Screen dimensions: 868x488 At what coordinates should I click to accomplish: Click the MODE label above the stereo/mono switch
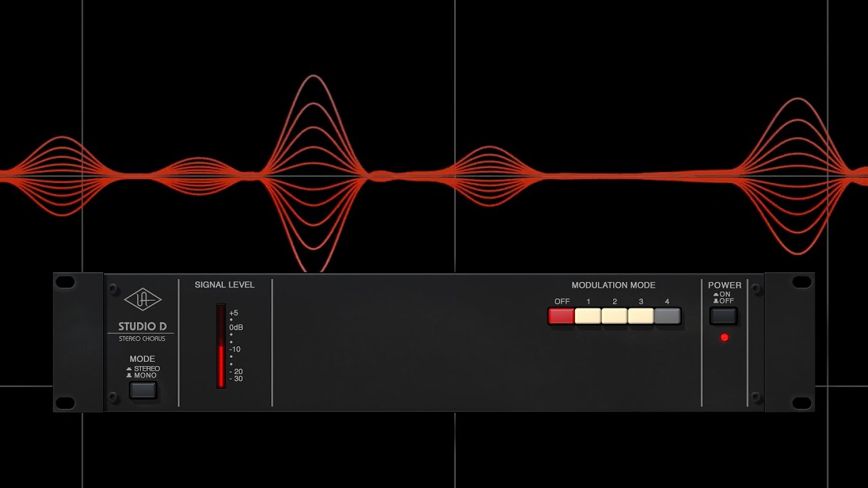pos(142,359)
